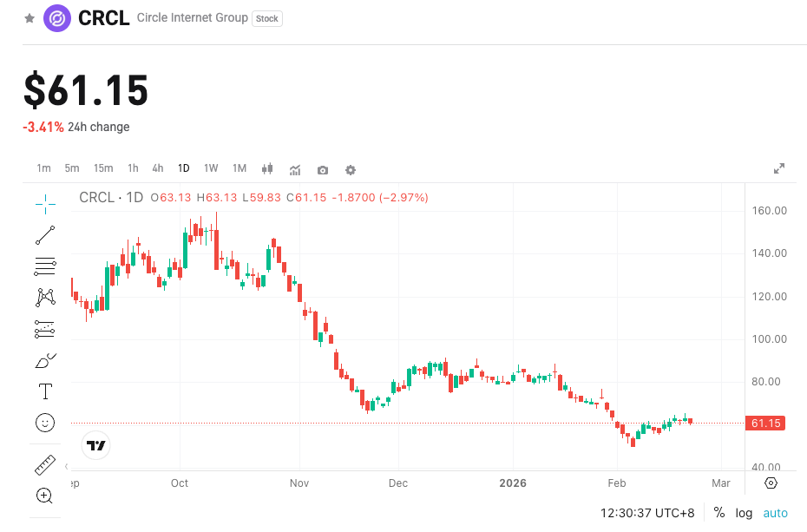Select the XABCD pattern tool
The width and height of the screenshot is (807, 532).
pyautogui.click(x=44, y=297)
